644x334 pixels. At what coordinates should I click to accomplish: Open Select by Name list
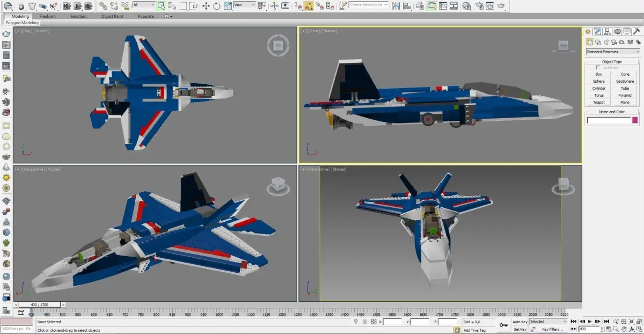pyautogui.click(x=172, y=6)
